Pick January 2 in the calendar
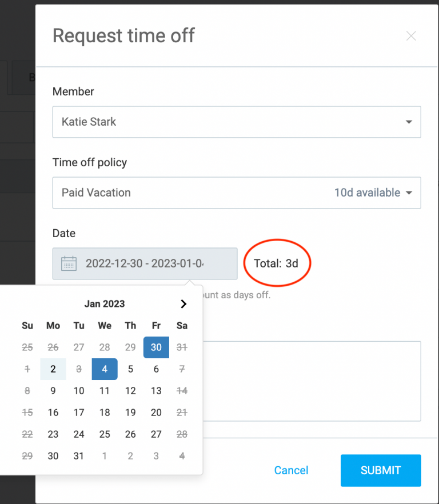Viewport: 439px width, 504px height. tap(53, 369)
